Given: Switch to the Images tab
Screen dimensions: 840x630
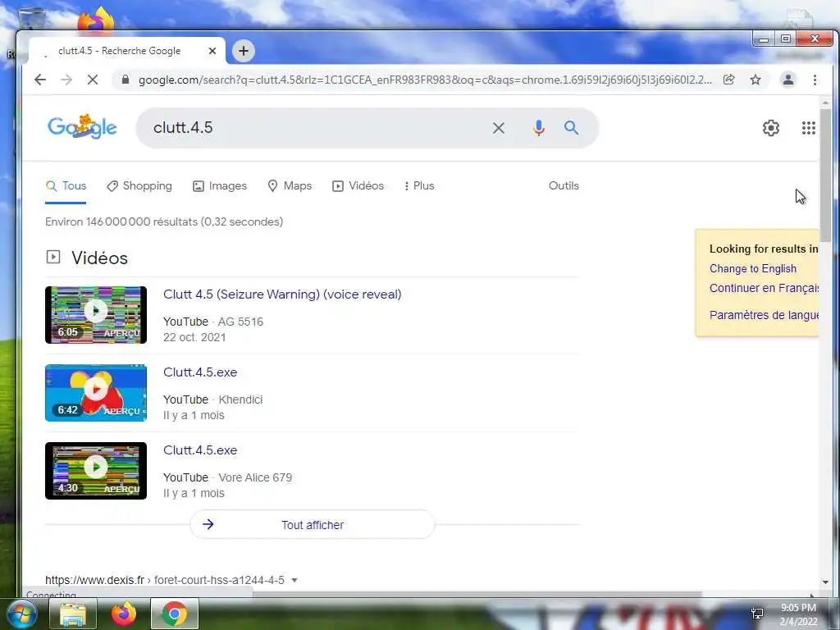Looking at the screenshot, I should click(220, 186).
